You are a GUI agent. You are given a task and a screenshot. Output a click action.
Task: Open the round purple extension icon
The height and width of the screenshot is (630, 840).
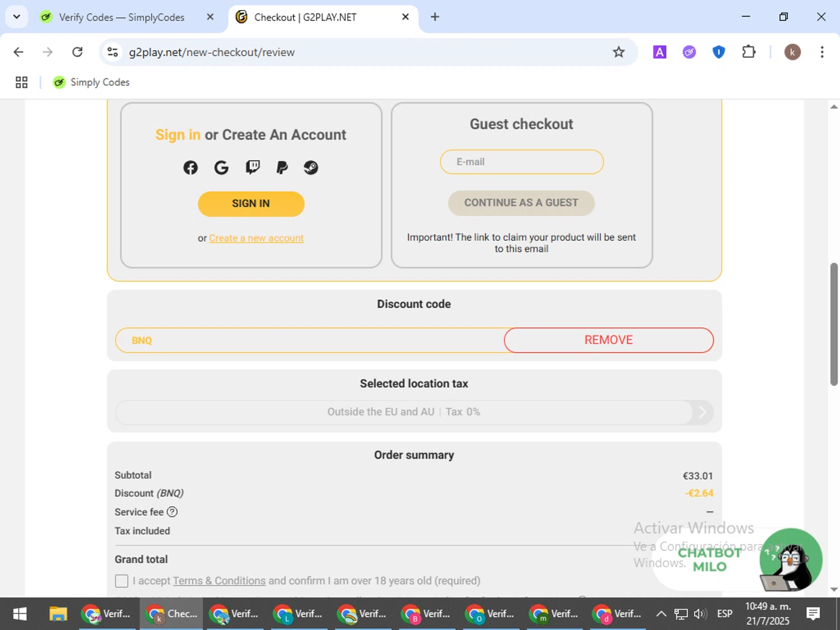click(689, 52)
